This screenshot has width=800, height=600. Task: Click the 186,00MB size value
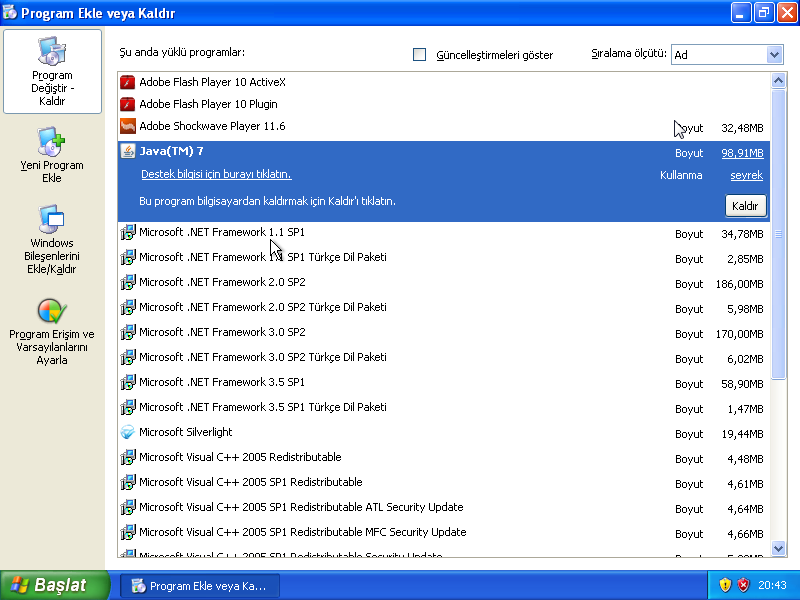739,284
